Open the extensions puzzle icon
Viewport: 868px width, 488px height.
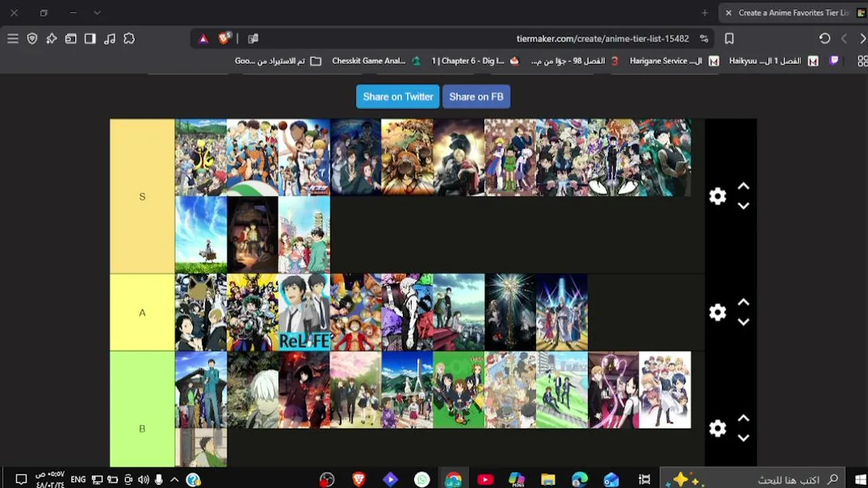[129, 39]
